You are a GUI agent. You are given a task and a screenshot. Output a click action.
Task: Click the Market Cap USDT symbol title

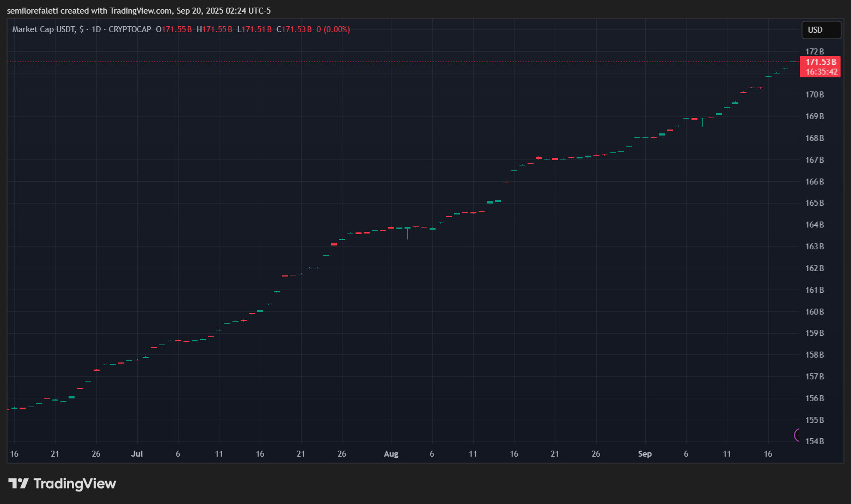point(44,29)
